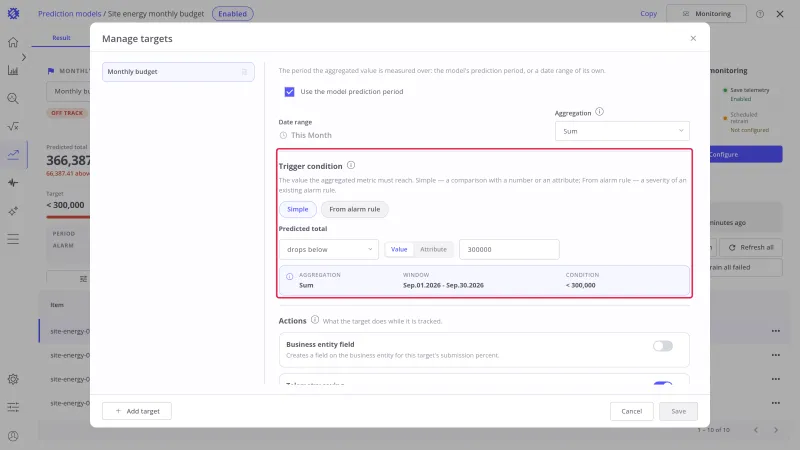Viewport: 800px width, 450px height.
Task: Click the Prediction models breadcrumb link
Action: [x=69, y=14]
